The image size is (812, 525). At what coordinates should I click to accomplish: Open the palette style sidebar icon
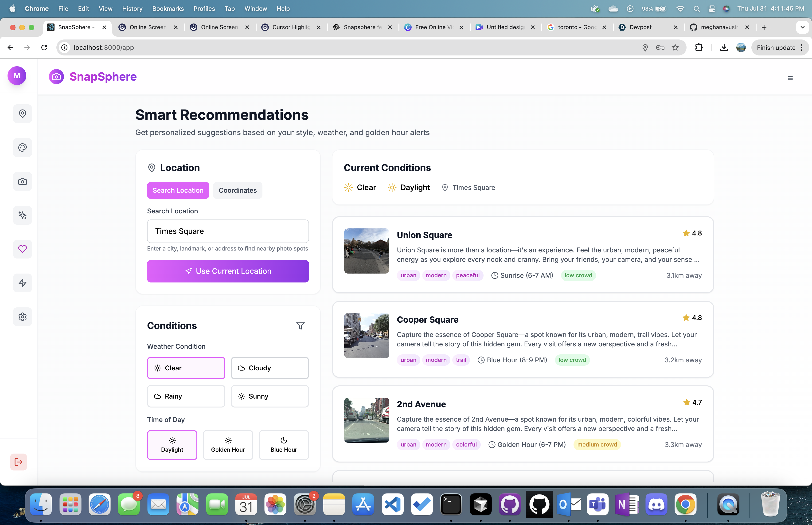point(23,148)
